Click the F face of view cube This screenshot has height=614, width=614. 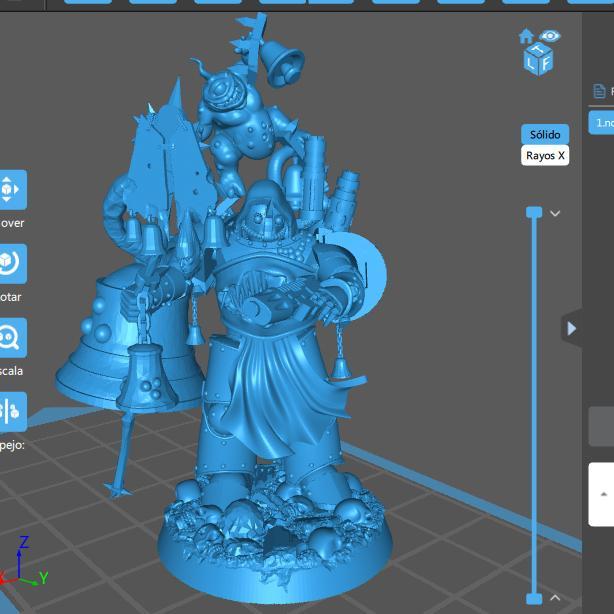pos(546,63)
